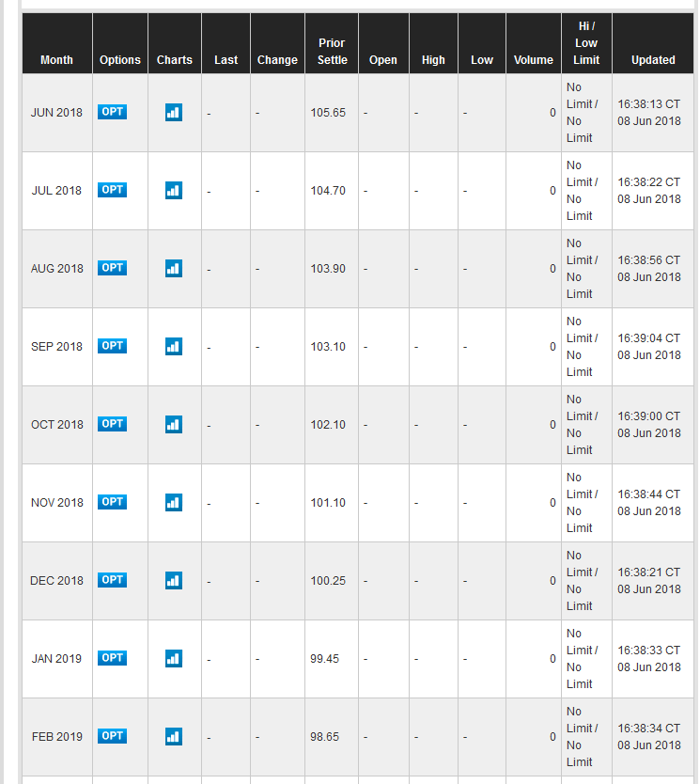Image resolution: width=700 pixels, height=784 pixels.
Task: Click the OPT button for JUL 2018
Action: 112,190
